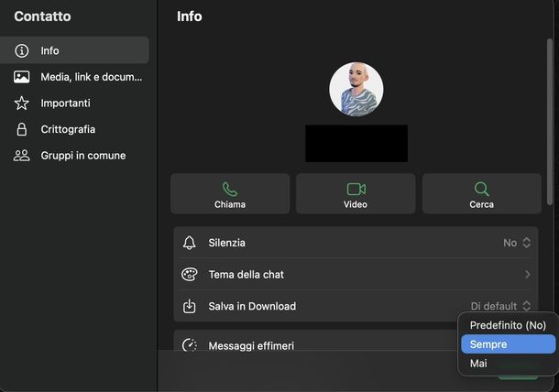This screenshot has height=392, width=559.
Task: Click the picture icon for Media
Action: 22,77
